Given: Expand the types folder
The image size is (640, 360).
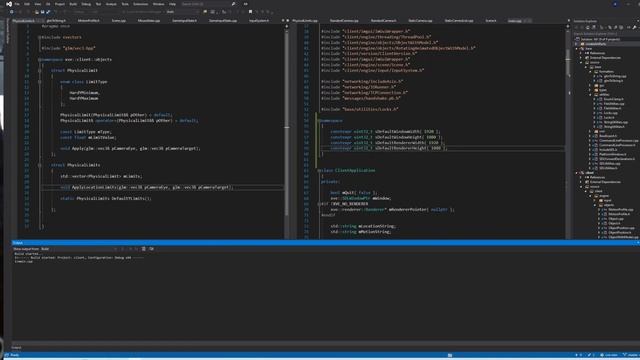Looking at the screenshot, I should pos(590,90).
